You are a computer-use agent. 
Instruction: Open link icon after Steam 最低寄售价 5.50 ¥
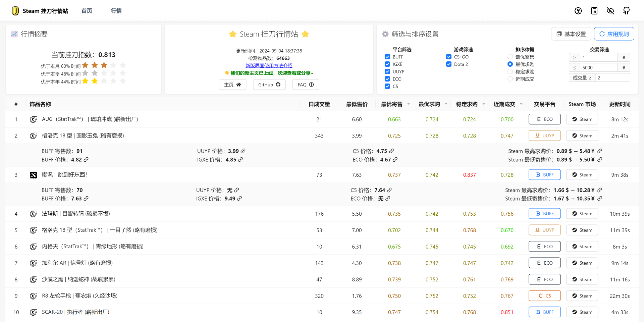(x=600, y=160)
